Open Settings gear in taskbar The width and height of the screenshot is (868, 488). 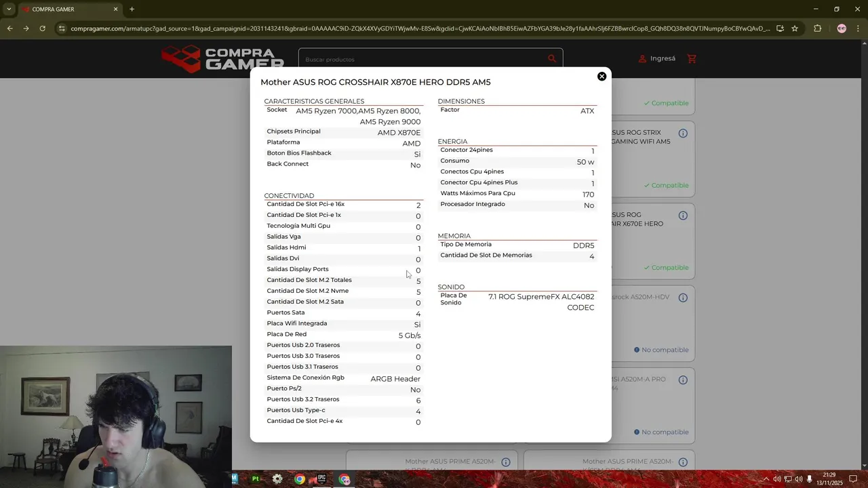(277, 479)
